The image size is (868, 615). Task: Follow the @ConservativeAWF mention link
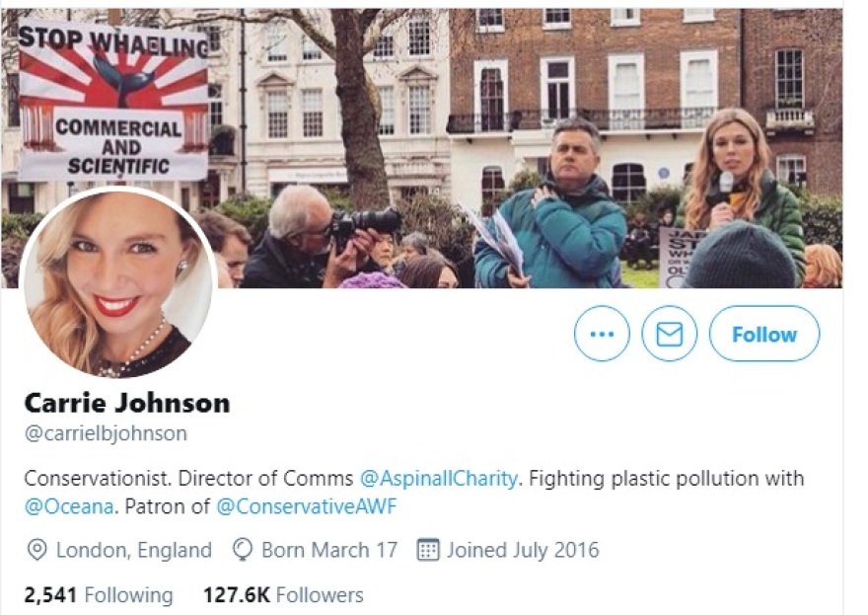[306, 507]
